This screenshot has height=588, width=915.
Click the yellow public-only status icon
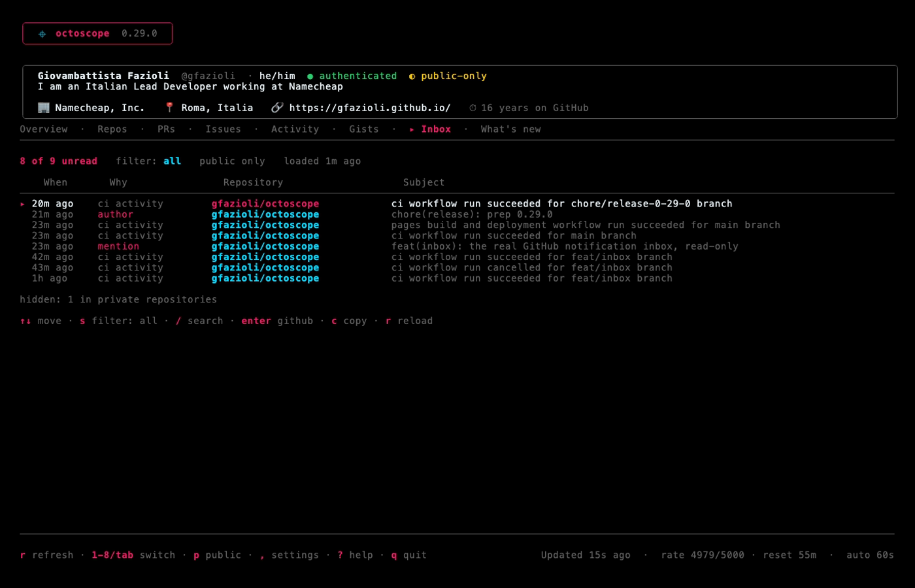point(412,76)
